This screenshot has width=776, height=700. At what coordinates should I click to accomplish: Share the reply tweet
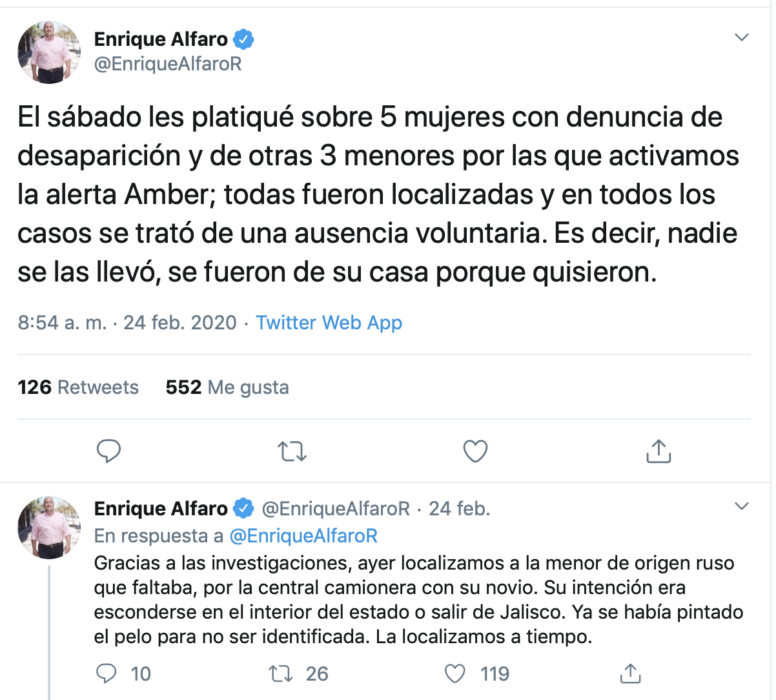630,674
